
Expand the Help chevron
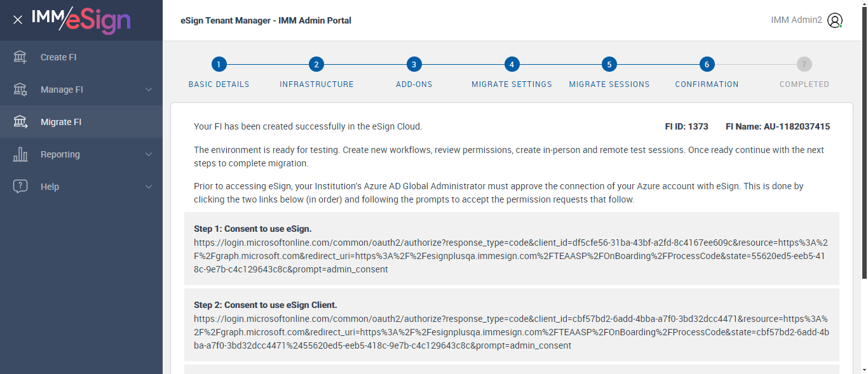point(149,187)
